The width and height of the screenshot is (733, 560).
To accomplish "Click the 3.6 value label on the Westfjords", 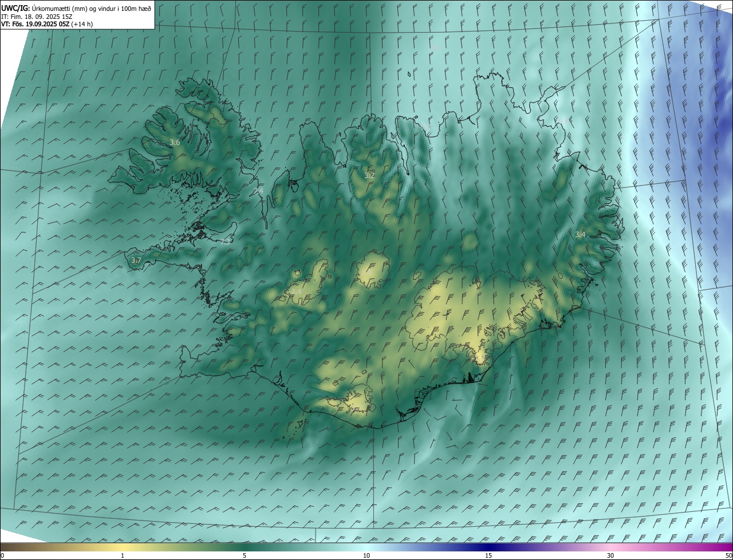I will click(x=175, y=142).
